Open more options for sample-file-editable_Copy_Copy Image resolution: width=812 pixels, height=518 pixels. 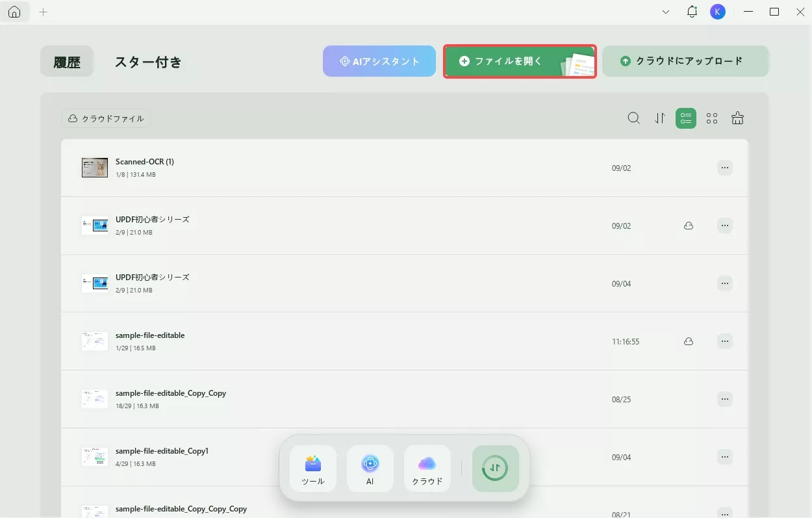click(x=725, y=399)
